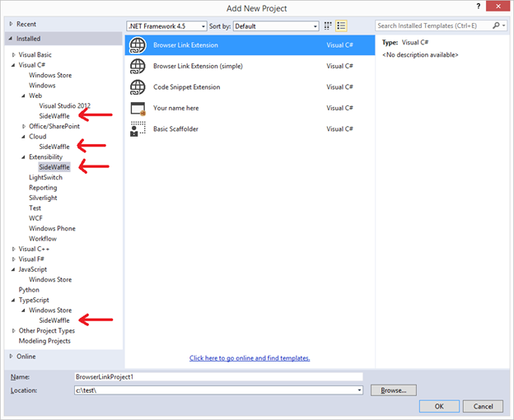Open the search options dropdown arrow

point(504,26)
